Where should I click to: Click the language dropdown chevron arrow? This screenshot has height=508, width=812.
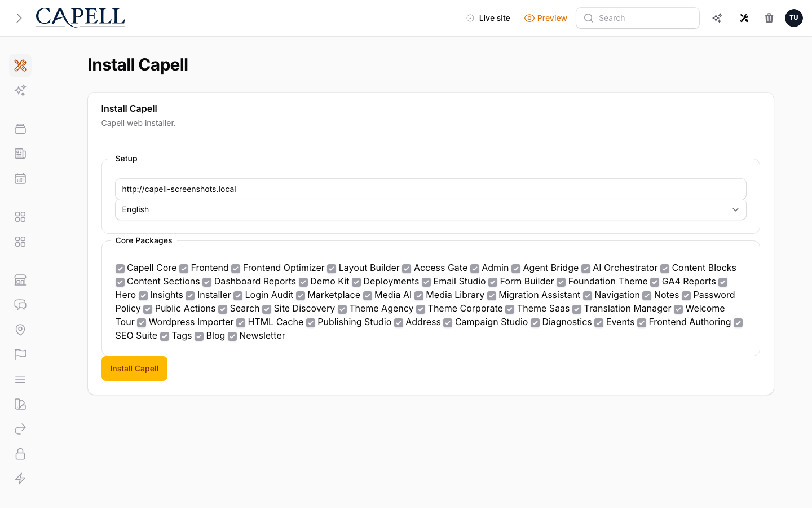coord(735,209)
